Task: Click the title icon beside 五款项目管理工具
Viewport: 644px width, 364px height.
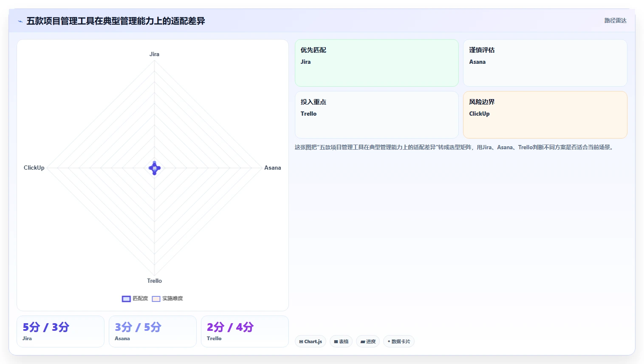Action: [20, 21]
